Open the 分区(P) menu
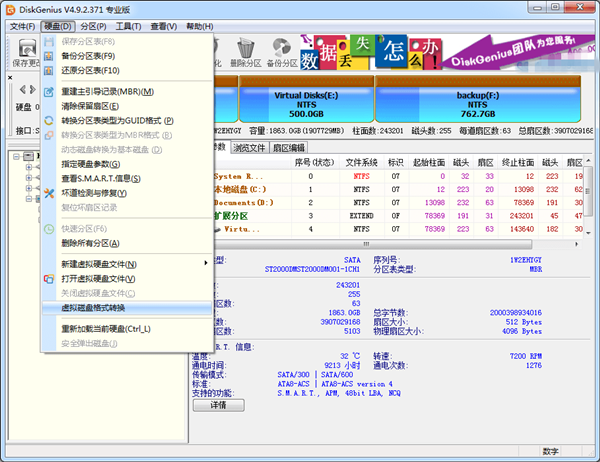Viewport: 600px width, 462px height. click(x=93, y=26)
